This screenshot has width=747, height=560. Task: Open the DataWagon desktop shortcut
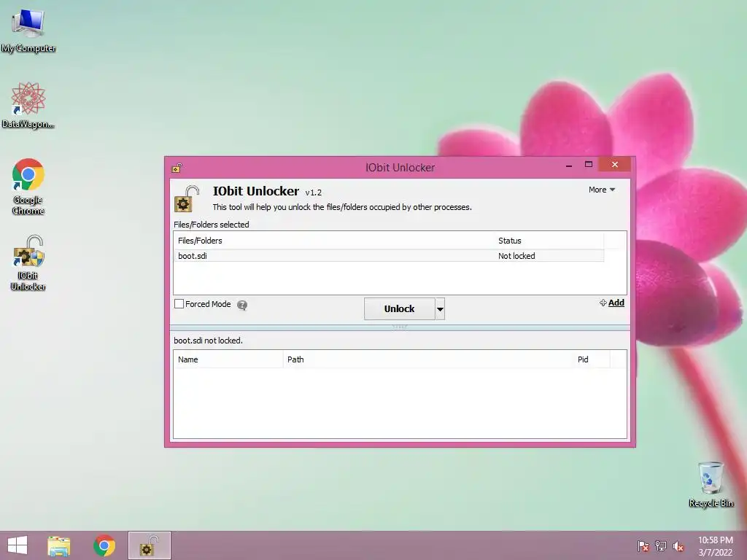tap(28, 105)
